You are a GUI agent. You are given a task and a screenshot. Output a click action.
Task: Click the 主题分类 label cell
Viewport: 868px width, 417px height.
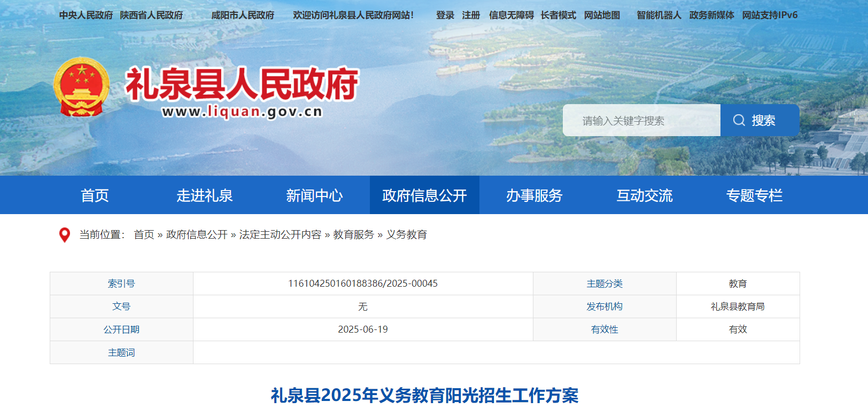click(x=604, y=284)
